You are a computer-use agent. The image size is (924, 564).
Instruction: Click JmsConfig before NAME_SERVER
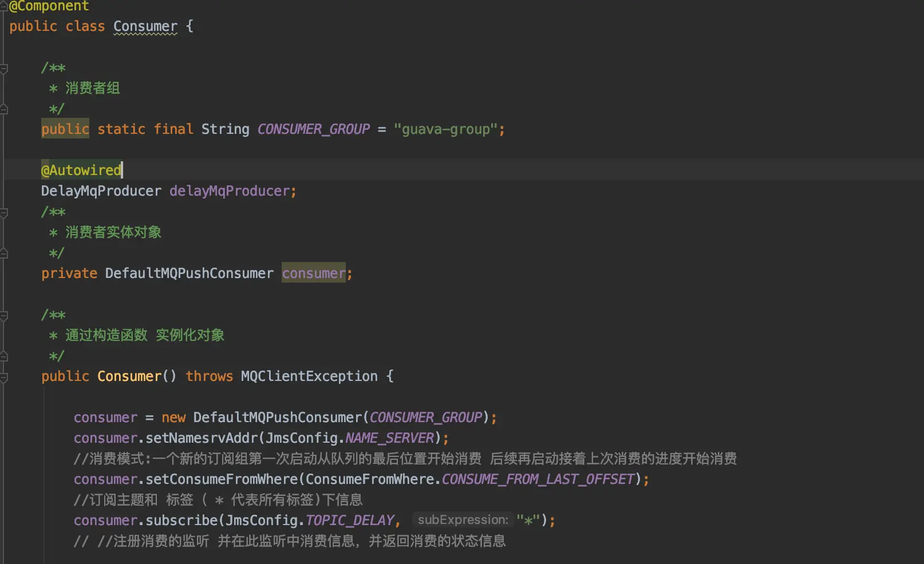(302, 438)
